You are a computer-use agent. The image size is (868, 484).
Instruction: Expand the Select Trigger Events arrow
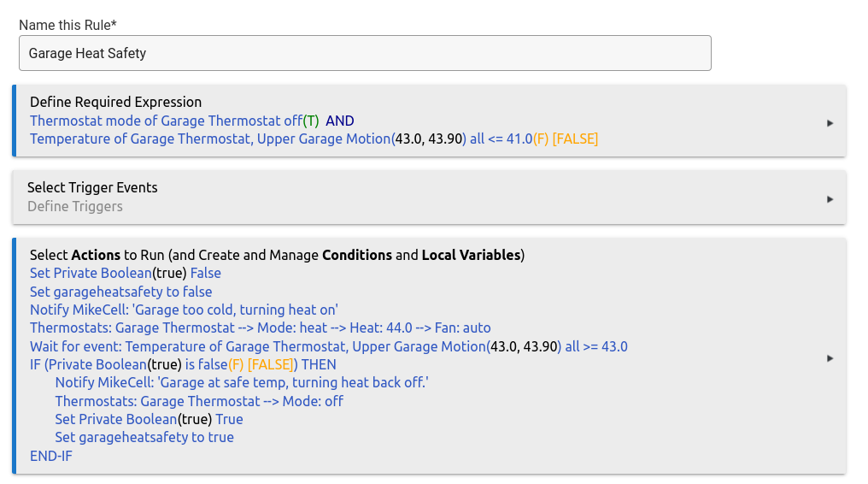830,199
